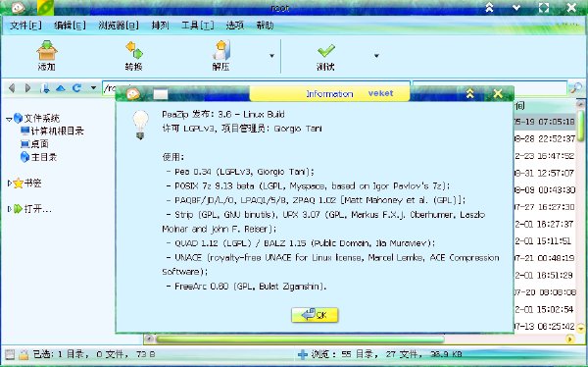Click the row with time 00:43:30
The height and width of the screenshot is (367, 588).
coord(545,190)
